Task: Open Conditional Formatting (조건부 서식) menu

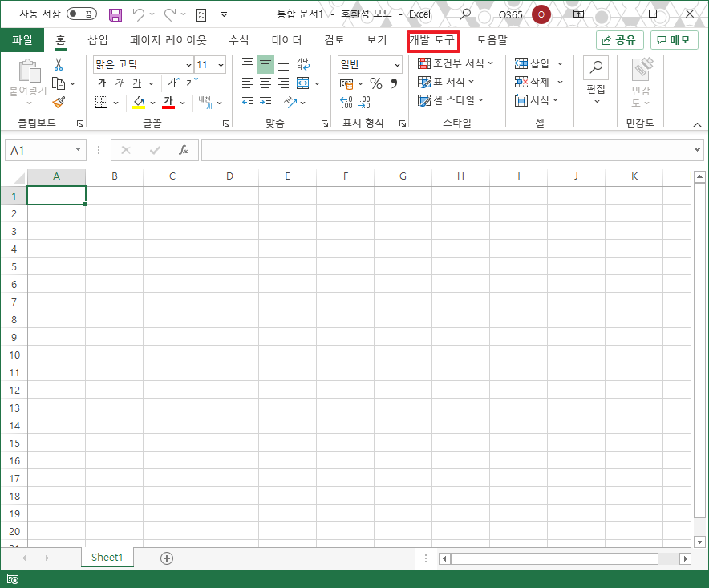Action: pos(456,63)
